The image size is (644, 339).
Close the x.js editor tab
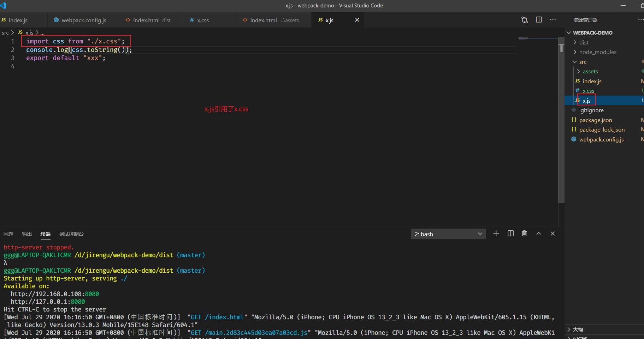coord(357,20)
